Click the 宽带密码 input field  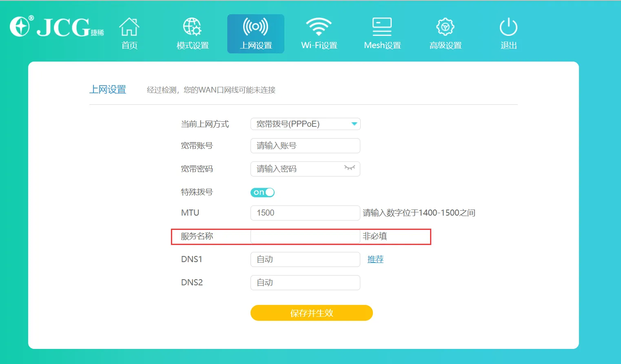point(305,169)
